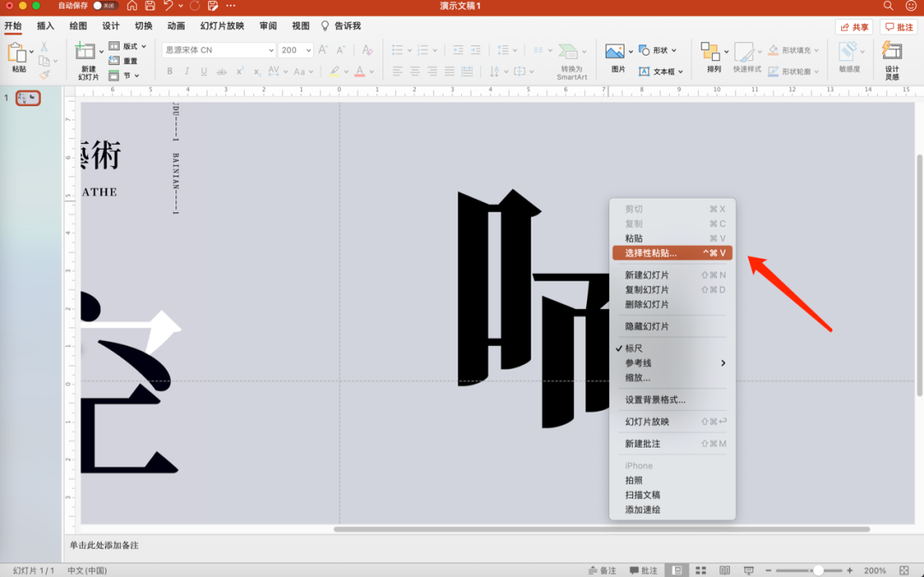Open the Insert (插入) ribbon tab
Image resolution: width=924 pixels, height=577 pixels.
click(45, 26)
